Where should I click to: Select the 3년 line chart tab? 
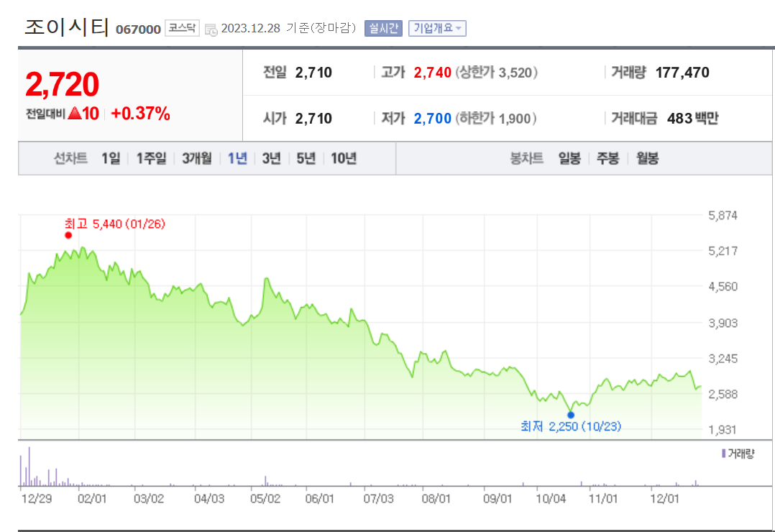point(271,158)
